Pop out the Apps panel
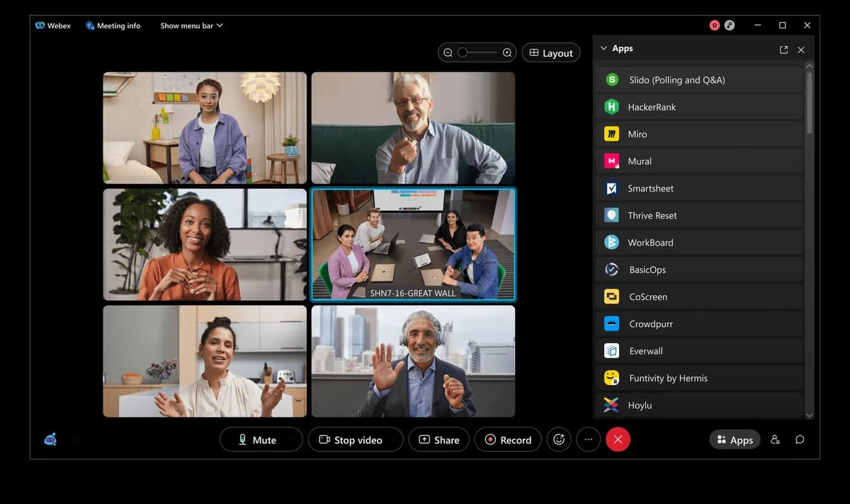Image resolution: width=850 pixels, height=504 pixels. (x=783, y=50)
